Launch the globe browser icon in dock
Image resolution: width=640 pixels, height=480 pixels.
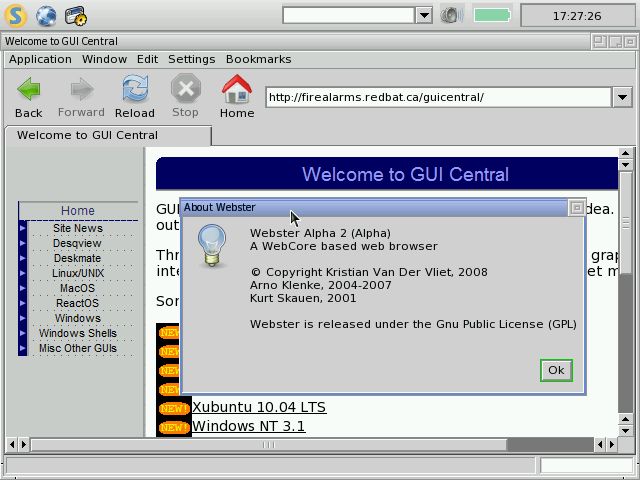tap(46, 16)
